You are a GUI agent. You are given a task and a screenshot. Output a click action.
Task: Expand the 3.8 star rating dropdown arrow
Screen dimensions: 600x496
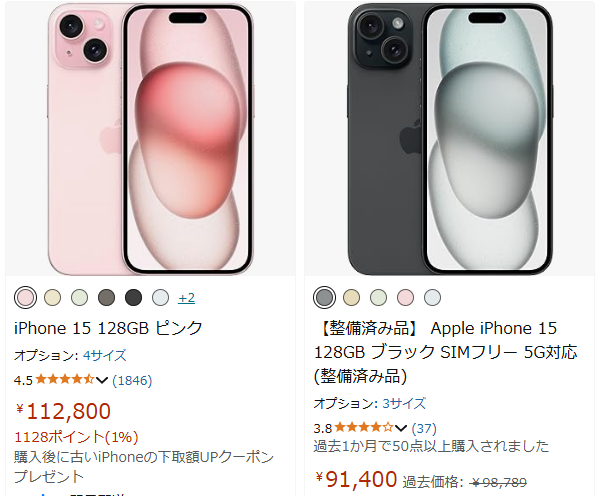coord(401,428)
